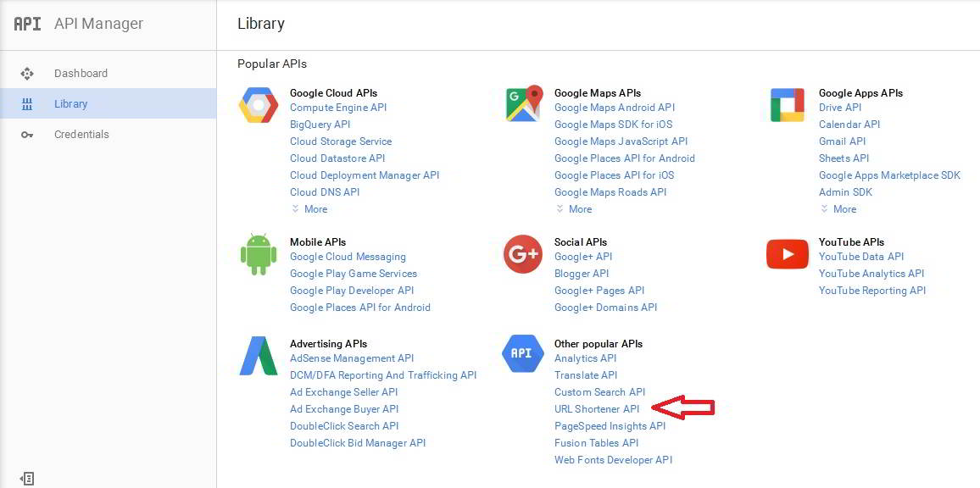Click the YouTube play button icon
This screenshot has width=980, height=488.
[788, 254]
